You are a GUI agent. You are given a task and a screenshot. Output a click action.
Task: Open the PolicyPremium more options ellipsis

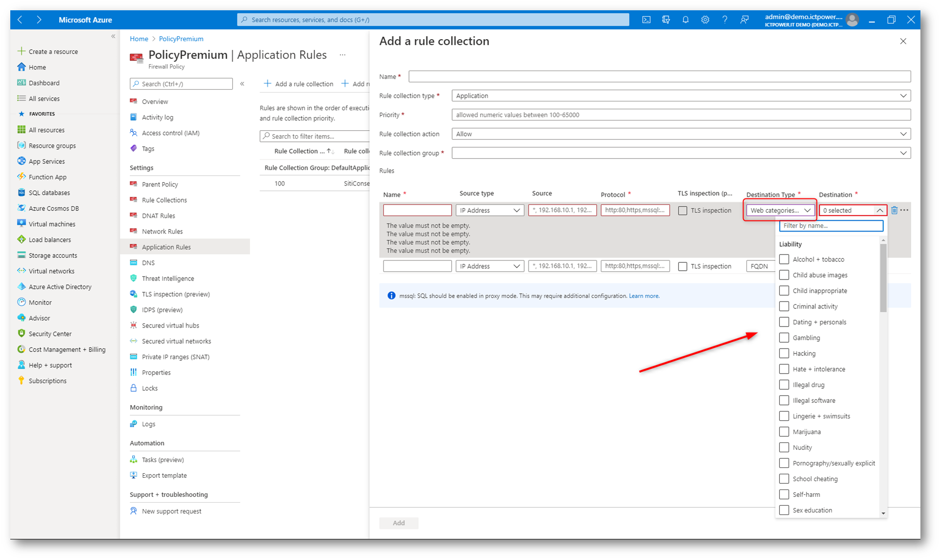(x=342, y=55)
